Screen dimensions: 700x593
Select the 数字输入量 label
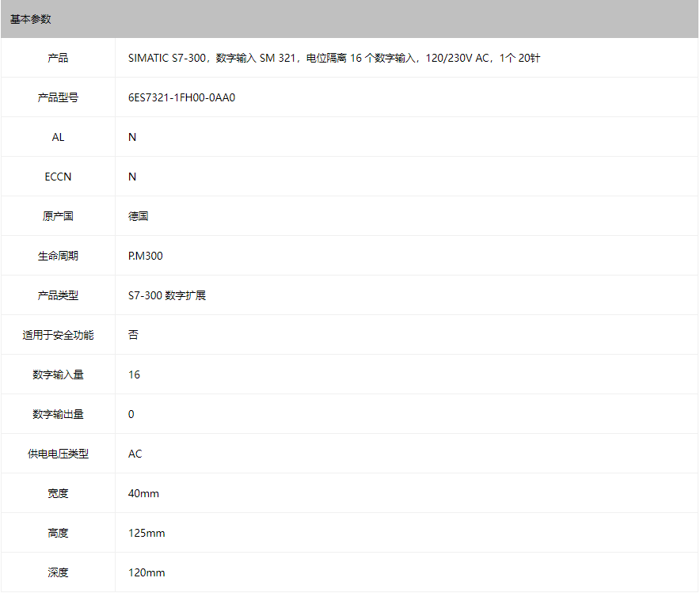[x=58, y=374]
